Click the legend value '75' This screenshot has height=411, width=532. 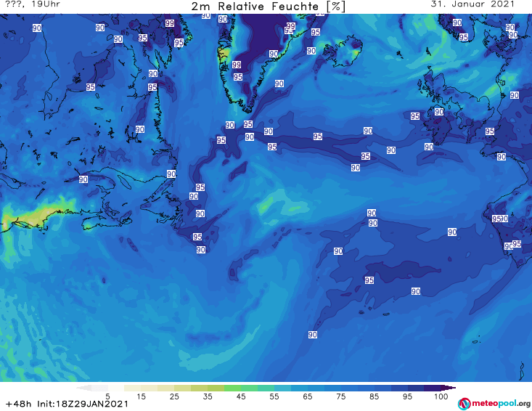[x=340, y=396]
